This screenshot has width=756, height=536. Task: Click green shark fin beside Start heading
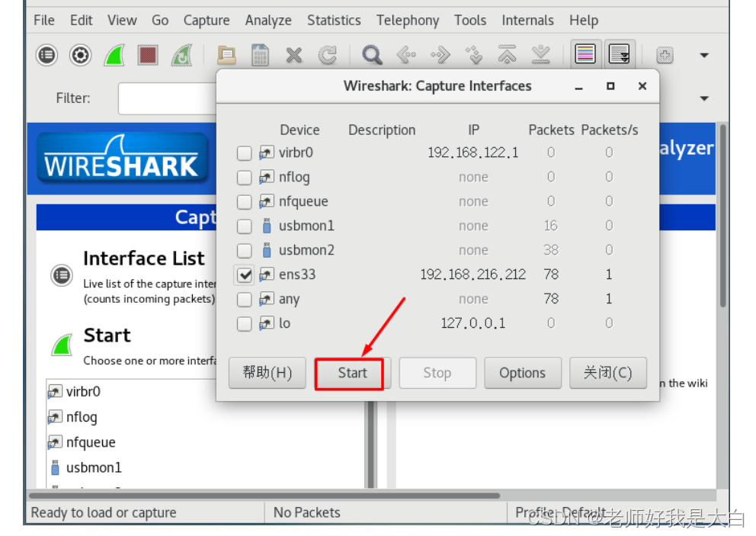[x=62, y=345]
